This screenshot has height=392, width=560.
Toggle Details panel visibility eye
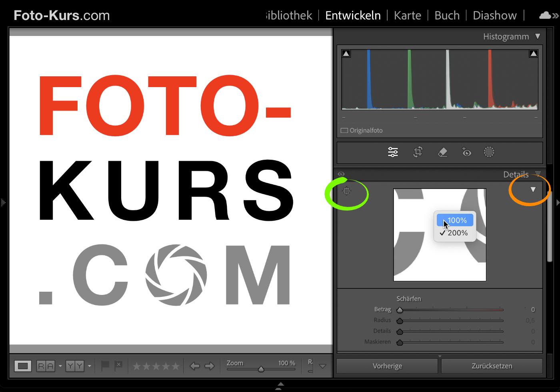[341, 174]
